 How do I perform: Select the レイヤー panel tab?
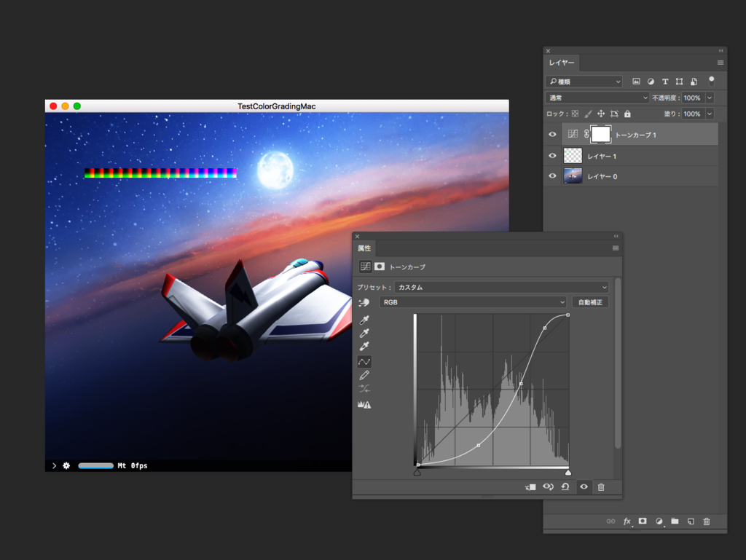click(562, 63)
